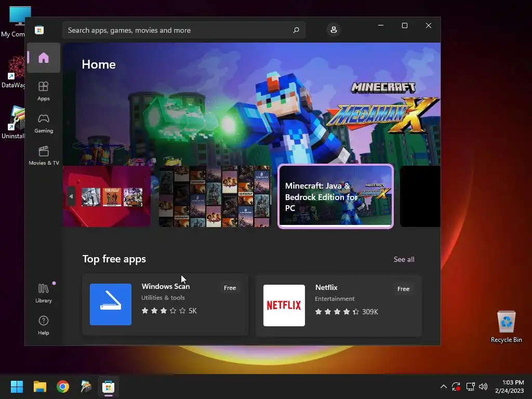The width and height of the screenshot is (532, 399).
Task: Click in the Search apps, games field
Action: click(184, 30)
